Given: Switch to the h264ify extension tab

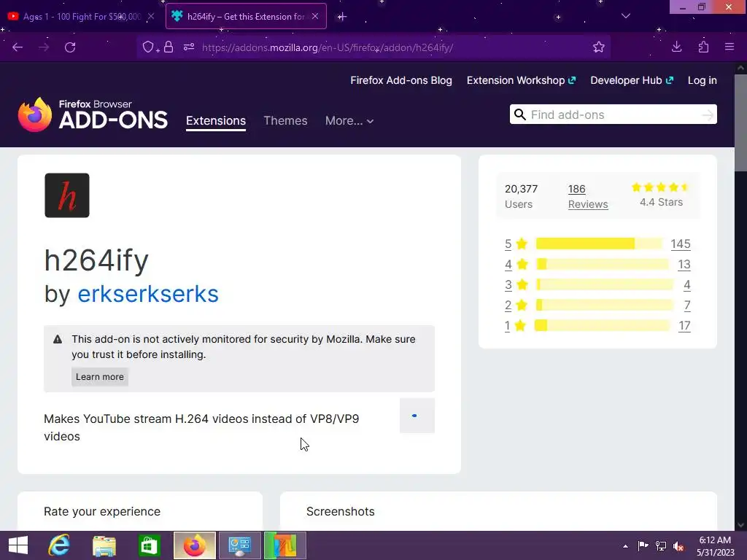Looking at the screenshot, I should coord(246,16).
